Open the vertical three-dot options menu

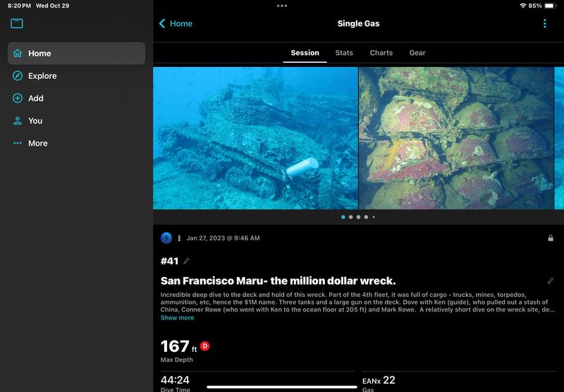pyautogui.click(x=544, y=23)
